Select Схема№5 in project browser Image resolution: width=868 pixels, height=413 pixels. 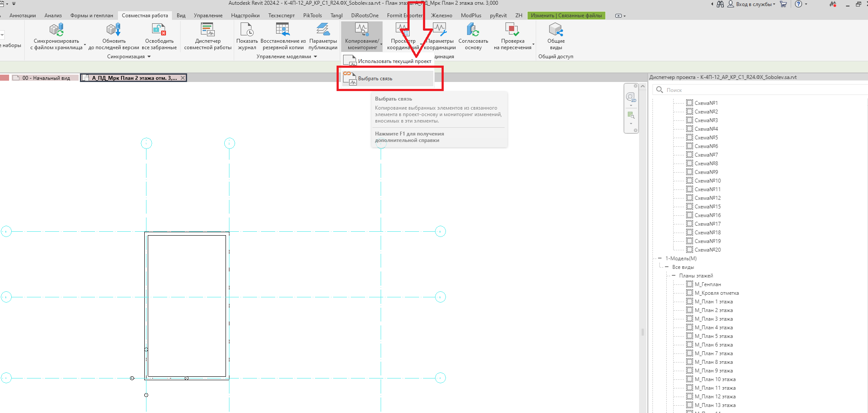point(706,137)
